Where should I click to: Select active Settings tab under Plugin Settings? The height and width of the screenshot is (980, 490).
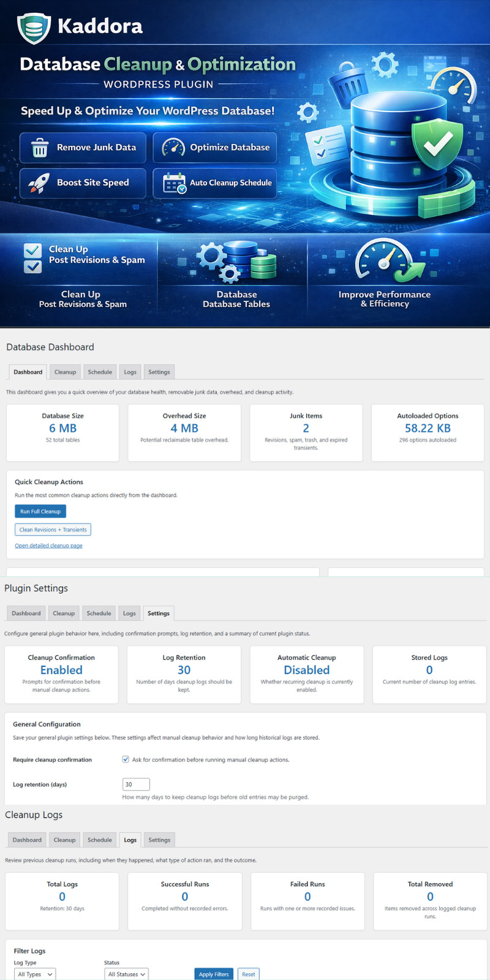[159, 613]
